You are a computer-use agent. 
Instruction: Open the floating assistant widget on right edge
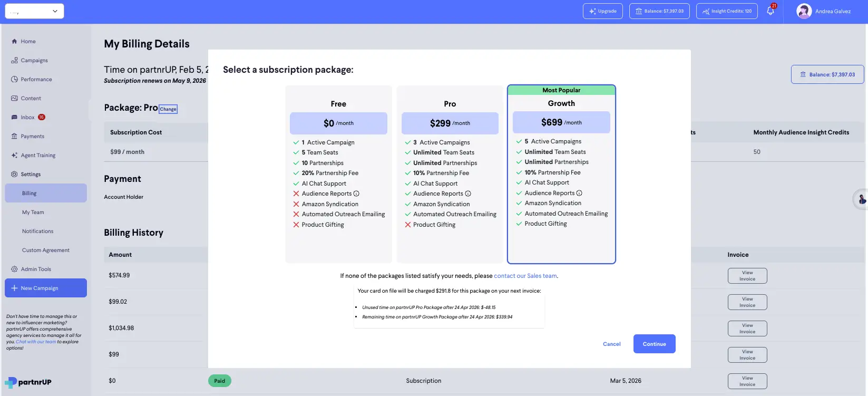tap(861, 199)
